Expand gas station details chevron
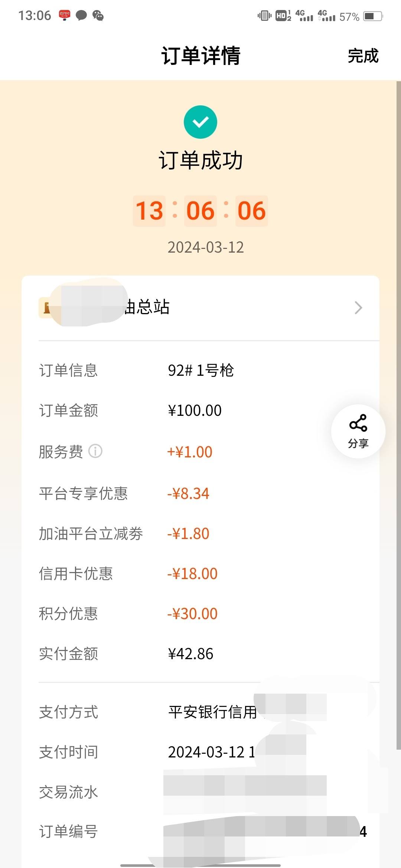This screenshot has width=401, height=868. tap(358, 308)
